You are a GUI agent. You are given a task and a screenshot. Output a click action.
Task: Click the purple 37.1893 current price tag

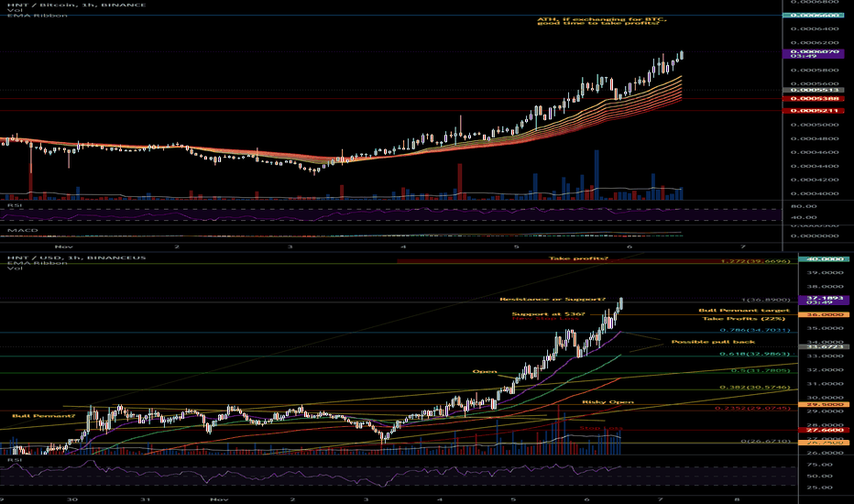pyautogui.click(x=824, y=300)
